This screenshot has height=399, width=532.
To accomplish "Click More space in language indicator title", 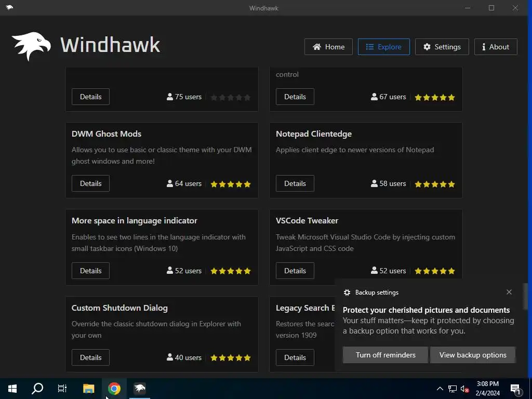I will [135, 221].
